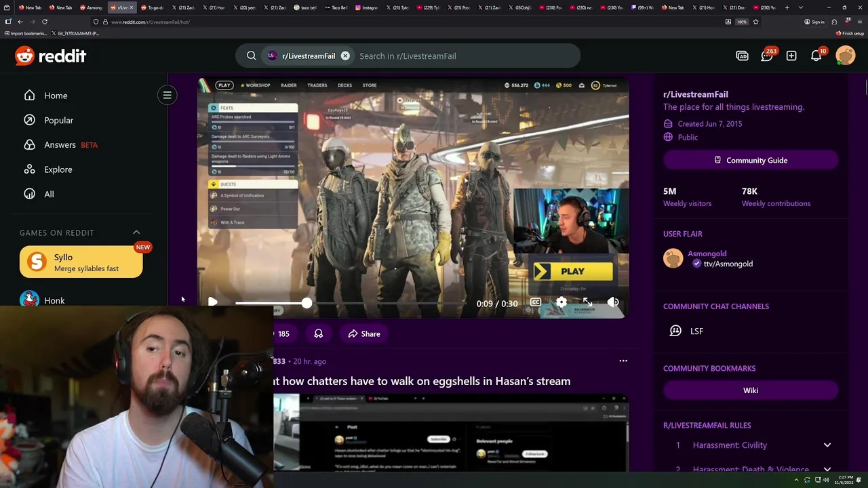Open notifications bell with 10 alerts
This screenshot has width=868, height=488.
816,56
